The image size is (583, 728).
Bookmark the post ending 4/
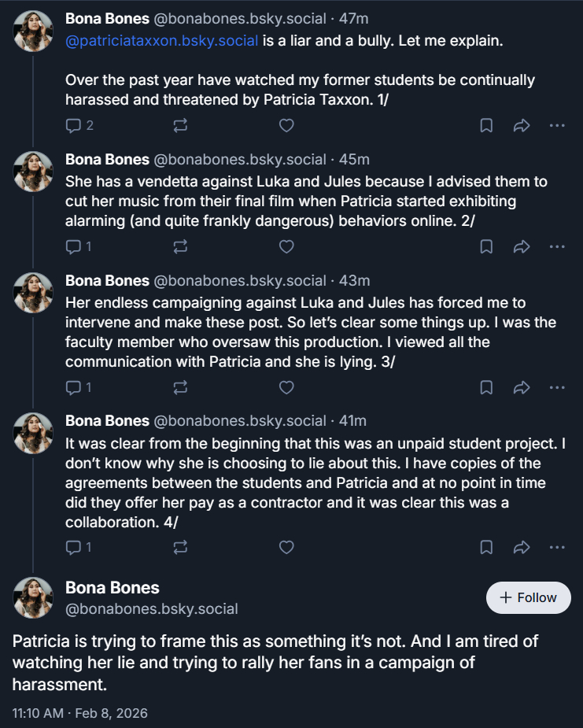click(486, 546)
